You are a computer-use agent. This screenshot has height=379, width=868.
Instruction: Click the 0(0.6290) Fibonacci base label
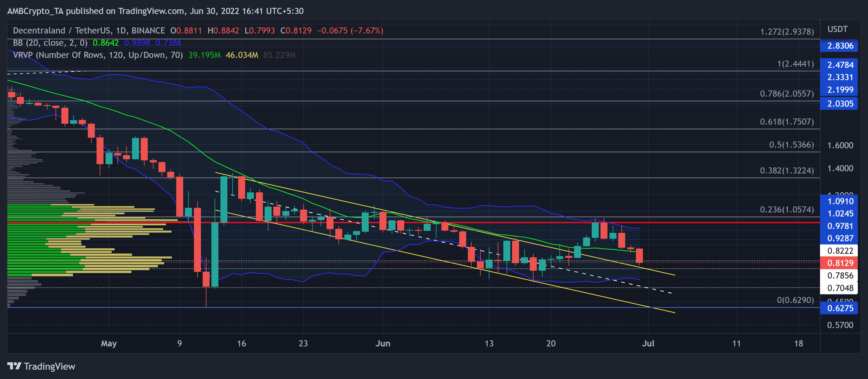point(795,300)
